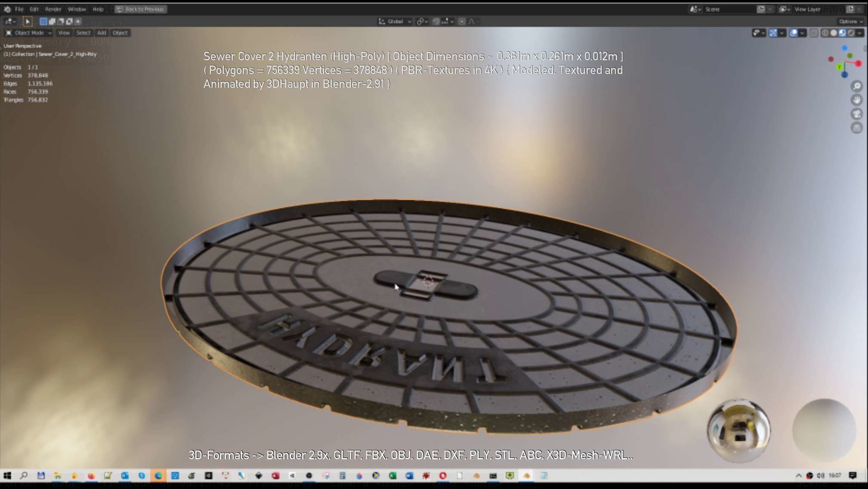
Task: Open the viewport Select menu
Action: [x=83, y=33]
